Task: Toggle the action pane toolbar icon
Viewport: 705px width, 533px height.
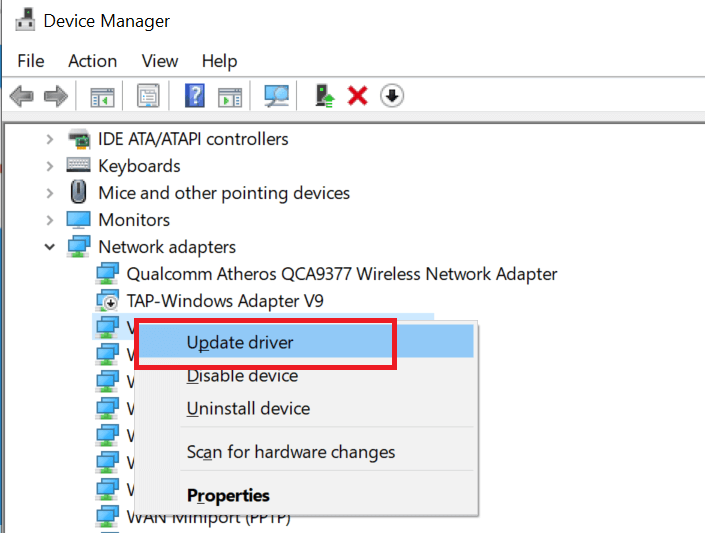Action: point(230,96)
